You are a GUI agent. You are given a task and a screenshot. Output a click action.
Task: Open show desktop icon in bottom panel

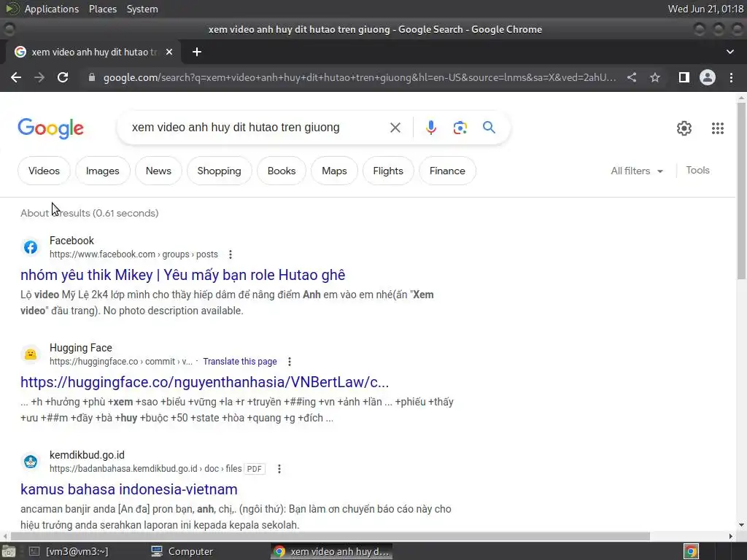click(x=9, y=551)
